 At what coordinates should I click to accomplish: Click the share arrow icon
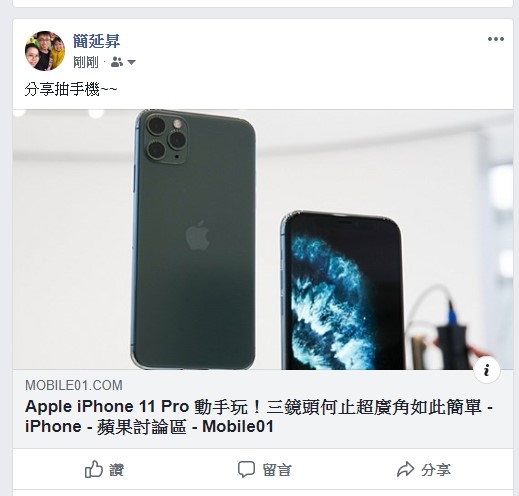click(x=405, y=469)
